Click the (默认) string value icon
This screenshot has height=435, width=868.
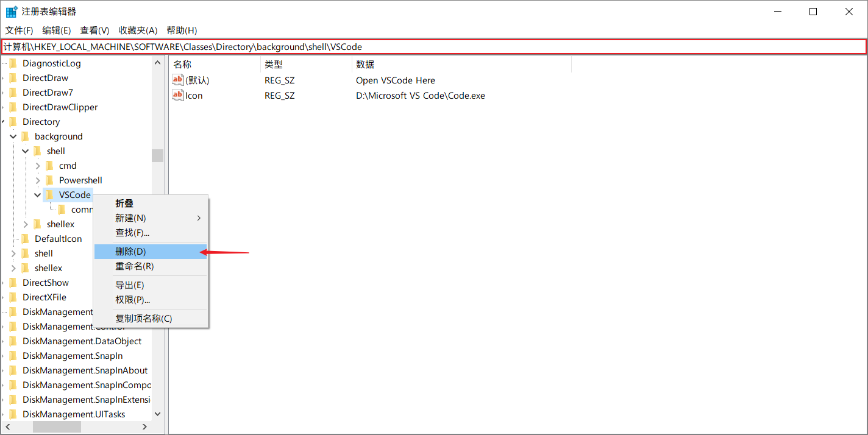[x=178, y=80]
